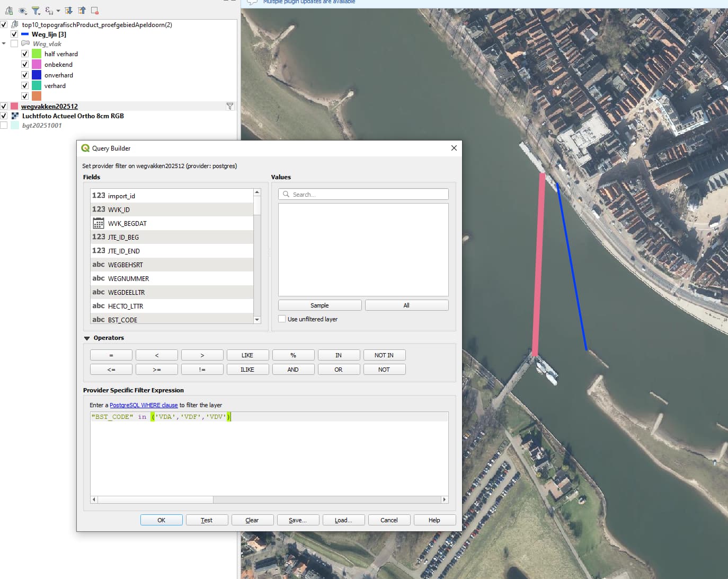Viewport: 728px width, 579px height.
Task: Click the Filter Legend funnel icon
Action: tap(35, 11)
